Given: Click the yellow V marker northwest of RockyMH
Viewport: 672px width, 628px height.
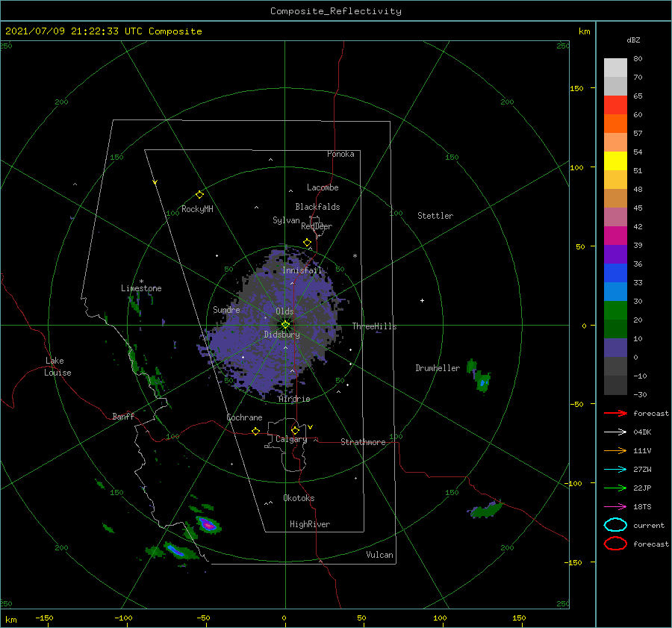Looking at the screenshot, I should [x=155, y=182].
